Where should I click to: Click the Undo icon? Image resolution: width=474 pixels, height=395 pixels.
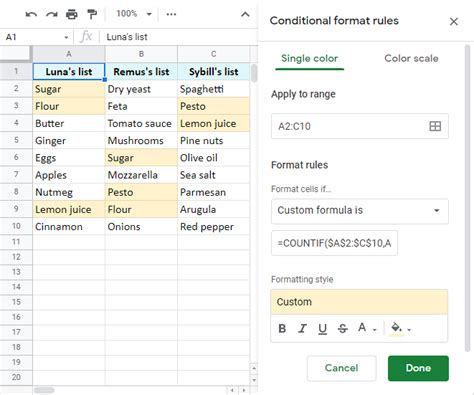31,14
